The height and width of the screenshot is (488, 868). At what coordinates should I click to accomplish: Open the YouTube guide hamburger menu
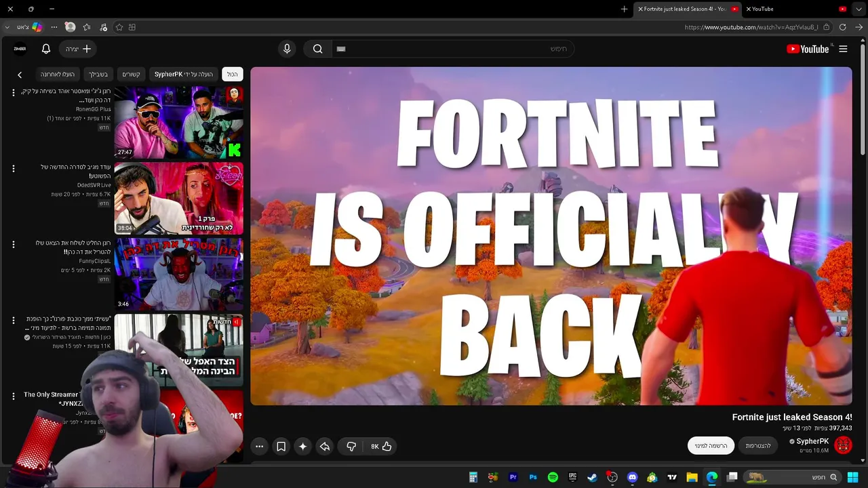[x=843, y=49]
